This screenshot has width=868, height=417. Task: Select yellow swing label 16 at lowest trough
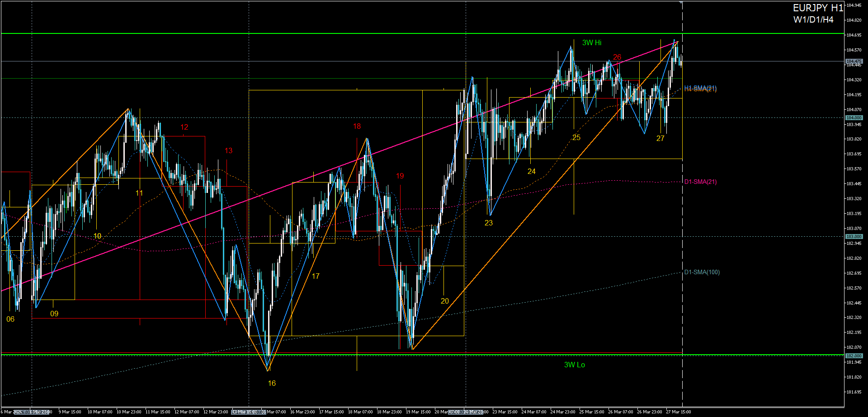tap(272, 383)
